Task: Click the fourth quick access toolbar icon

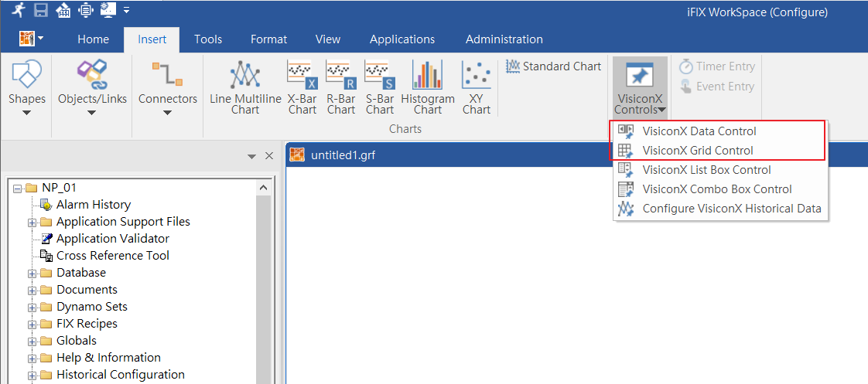Action: [85, 10]
